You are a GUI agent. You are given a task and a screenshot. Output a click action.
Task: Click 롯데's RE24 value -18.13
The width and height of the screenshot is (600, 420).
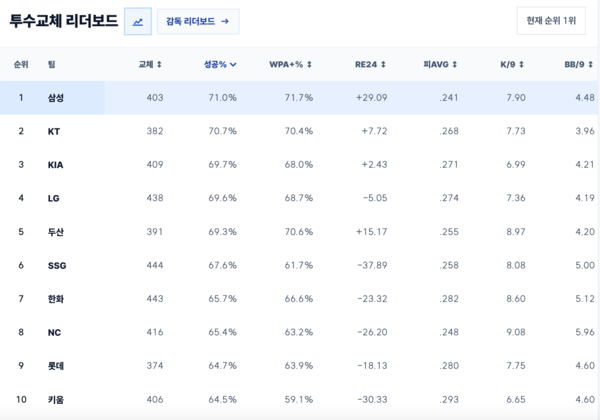click(x=372, y=365)
